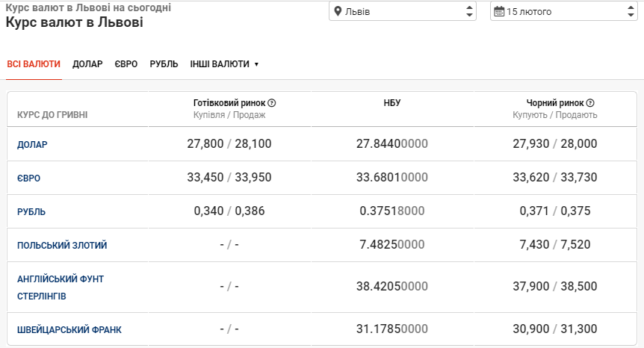Select zloty NBU rate 7.48250000
The image size is (644, 348).
(391, 245)
